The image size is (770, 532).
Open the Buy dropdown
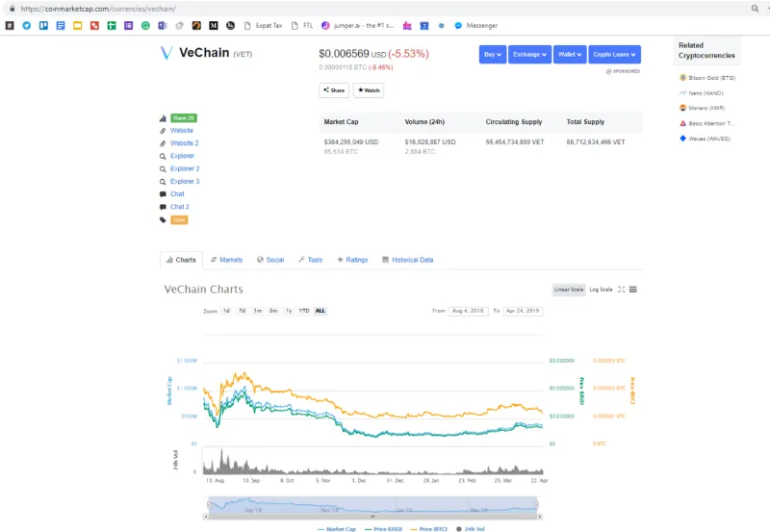[x=493, y=55]
